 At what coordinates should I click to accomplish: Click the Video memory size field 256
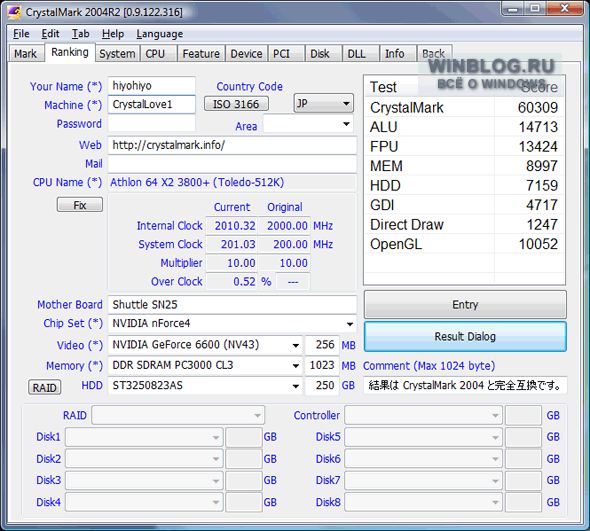point(322,345)
